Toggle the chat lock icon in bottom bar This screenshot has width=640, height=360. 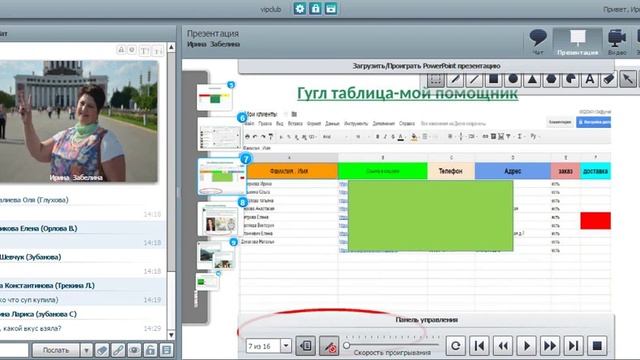(x=150, y=350)
